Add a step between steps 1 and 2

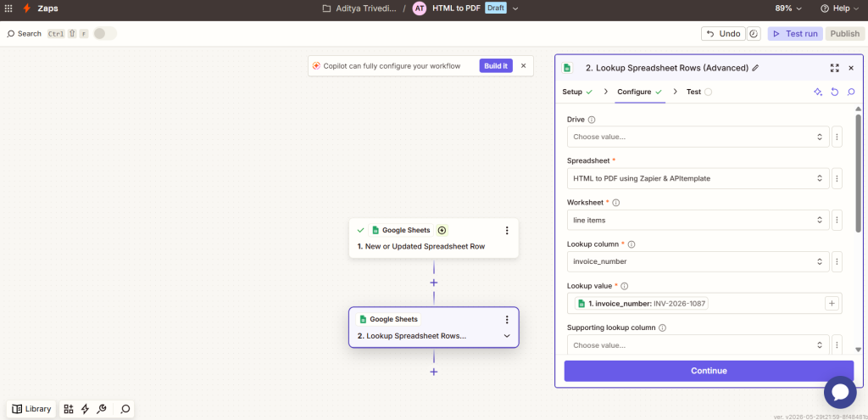coord(433,283)
